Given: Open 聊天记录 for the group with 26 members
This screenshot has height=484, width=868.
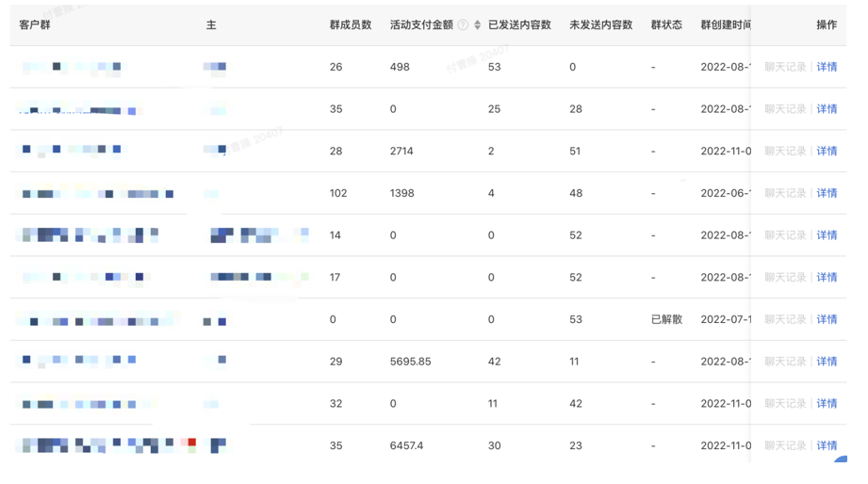Looking at the screenshot, I should point(785,67).
